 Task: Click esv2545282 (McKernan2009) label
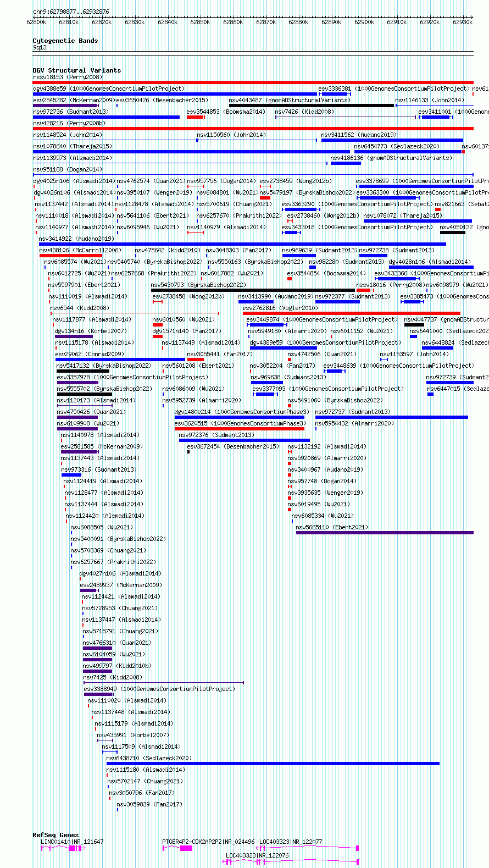coord(74,101)
